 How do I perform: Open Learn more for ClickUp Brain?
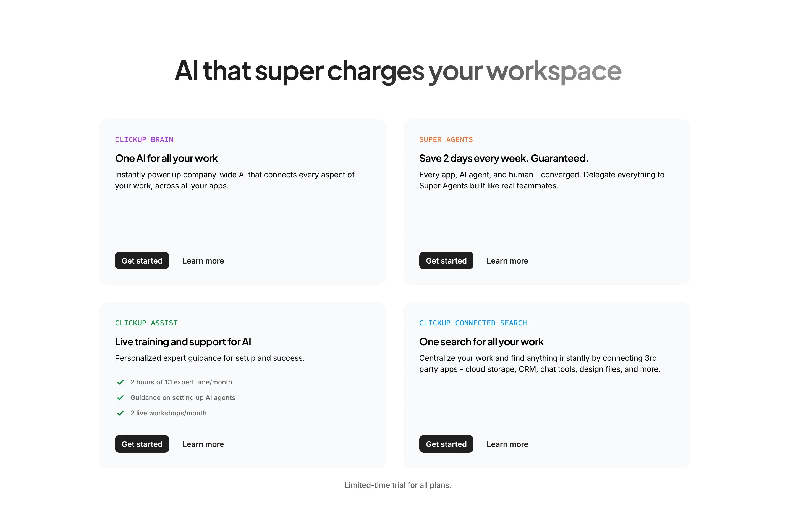coord(203,260)
